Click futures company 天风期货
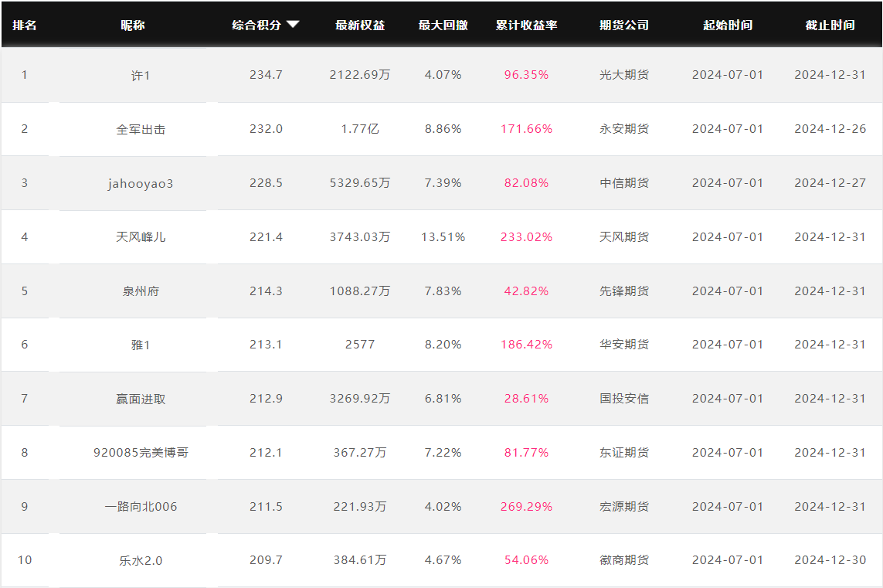The image size is (883, 588). 624,237
